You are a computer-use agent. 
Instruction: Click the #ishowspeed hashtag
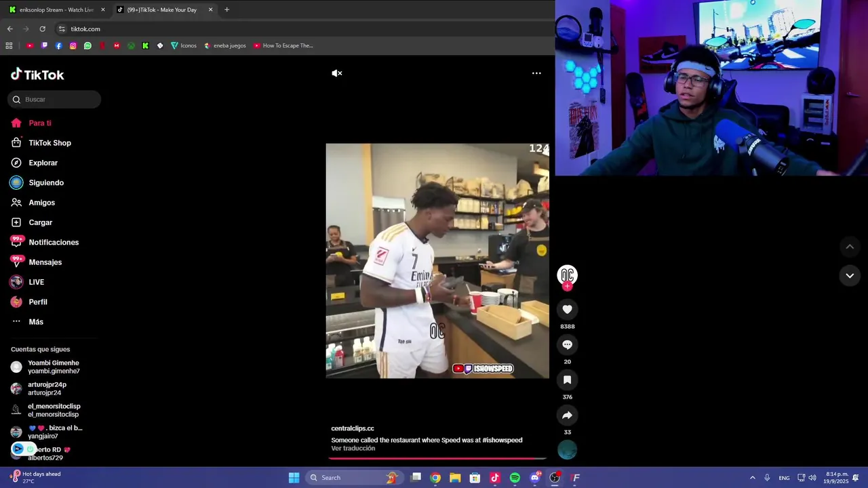[502, 440]
